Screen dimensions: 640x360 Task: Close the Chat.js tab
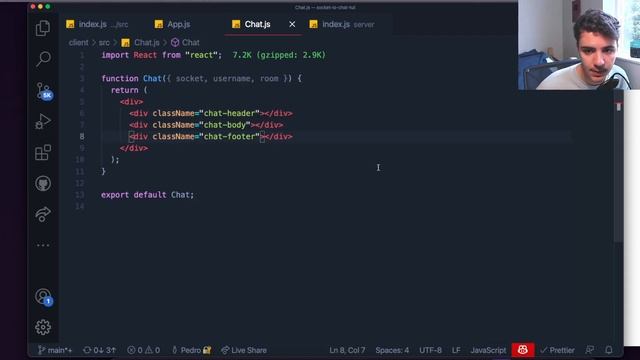coord(292,24)
